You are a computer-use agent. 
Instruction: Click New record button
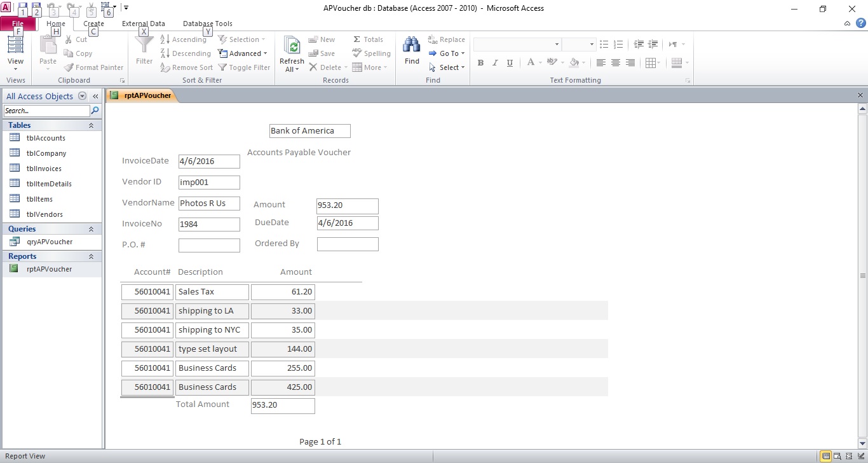(322, 39)
